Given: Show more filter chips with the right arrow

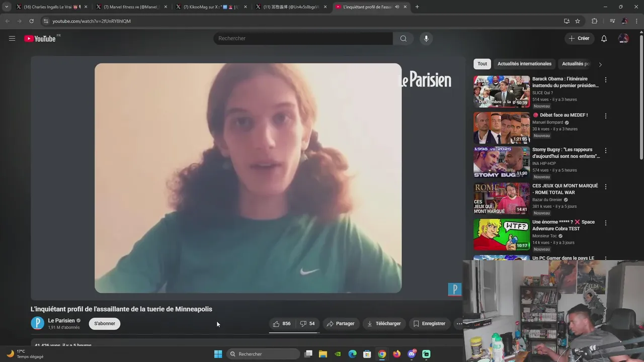Looking at the screenshot, I should pyautogui.click(x=600, y=64).
